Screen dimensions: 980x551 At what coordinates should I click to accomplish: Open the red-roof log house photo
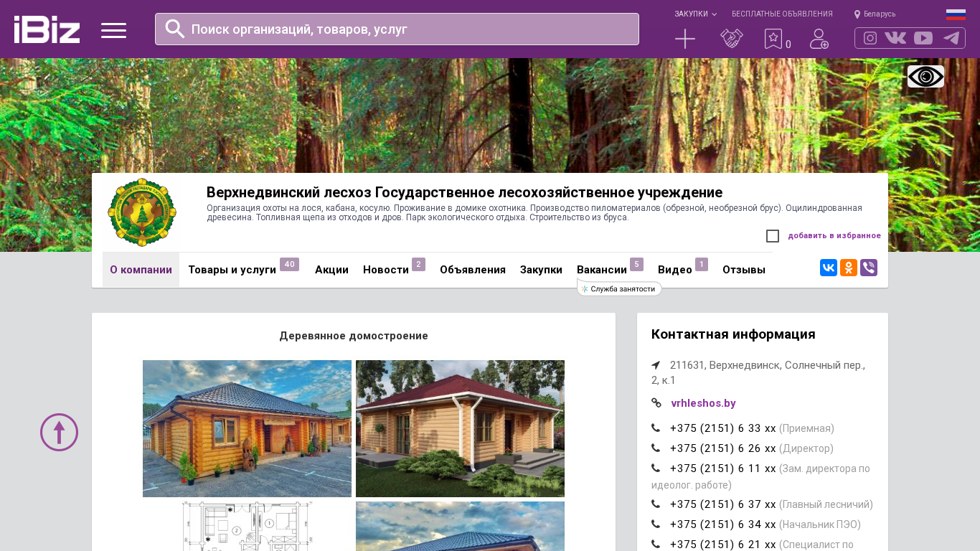(x=460, y=428)
